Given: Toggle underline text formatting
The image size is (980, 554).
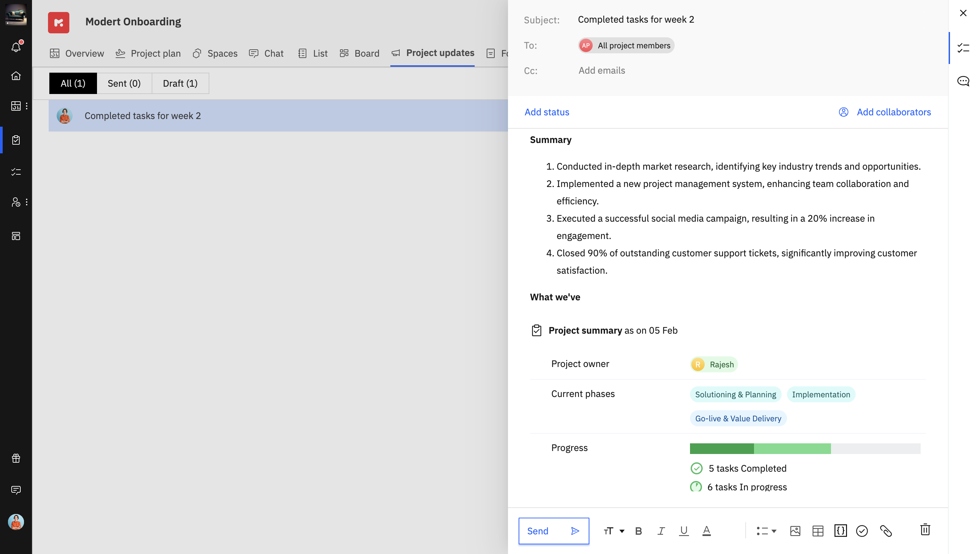Looking at the screenshot, I should [684, 531].
